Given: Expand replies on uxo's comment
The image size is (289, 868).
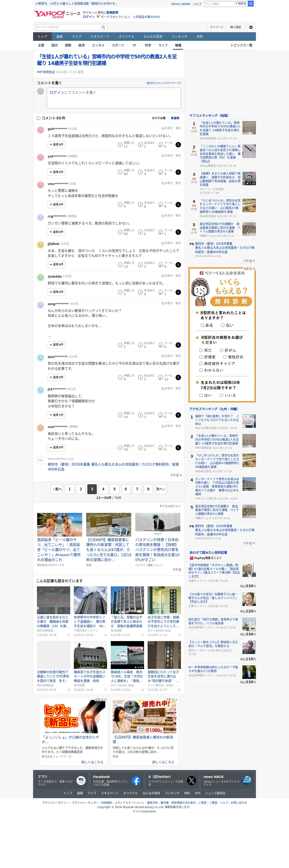Looking at the screenshot, I should (x=56, y=448).
